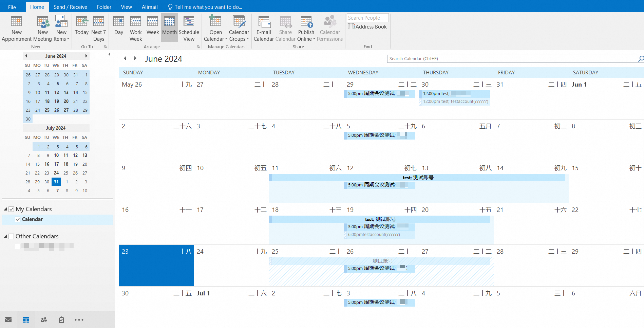Advance a month in mini calendar
This screenshot has height=328, width=644.
click(86, 56)
